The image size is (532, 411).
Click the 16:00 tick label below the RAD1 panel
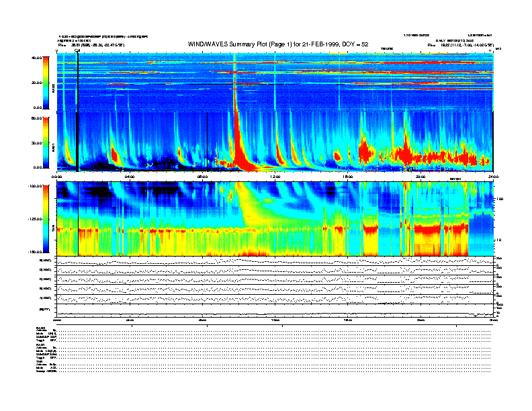click(x=348, y=177)
